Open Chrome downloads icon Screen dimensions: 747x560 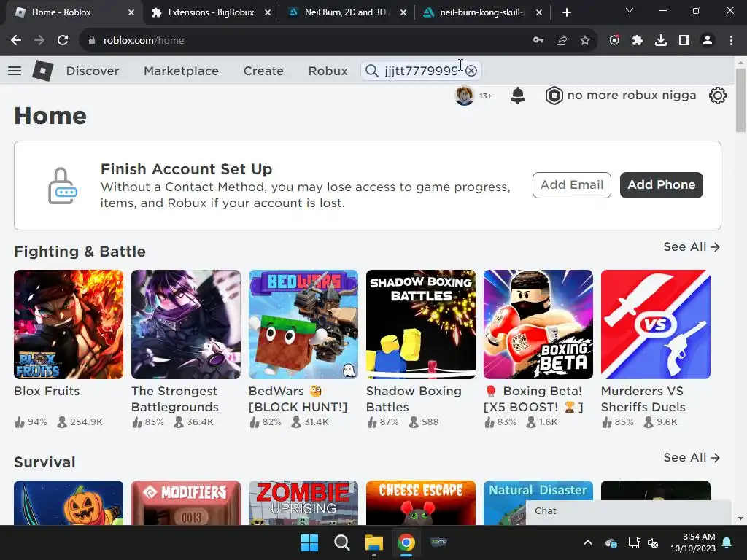pyautogui.click(x=661, y=41)
